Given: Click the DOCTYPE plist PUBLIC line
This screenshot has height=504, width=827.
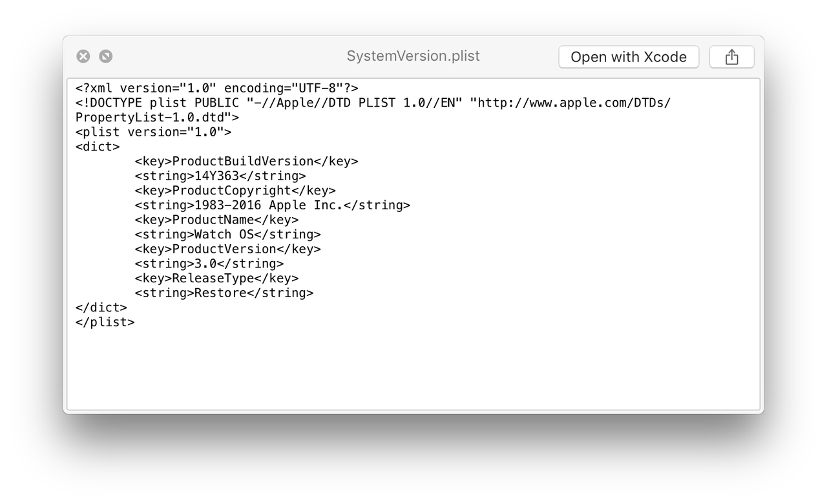Looking at the screenshot, I should click(373, 103).
